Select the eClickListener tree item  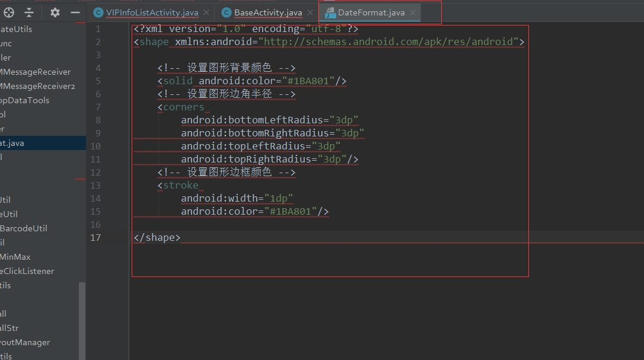coord(27,271)
